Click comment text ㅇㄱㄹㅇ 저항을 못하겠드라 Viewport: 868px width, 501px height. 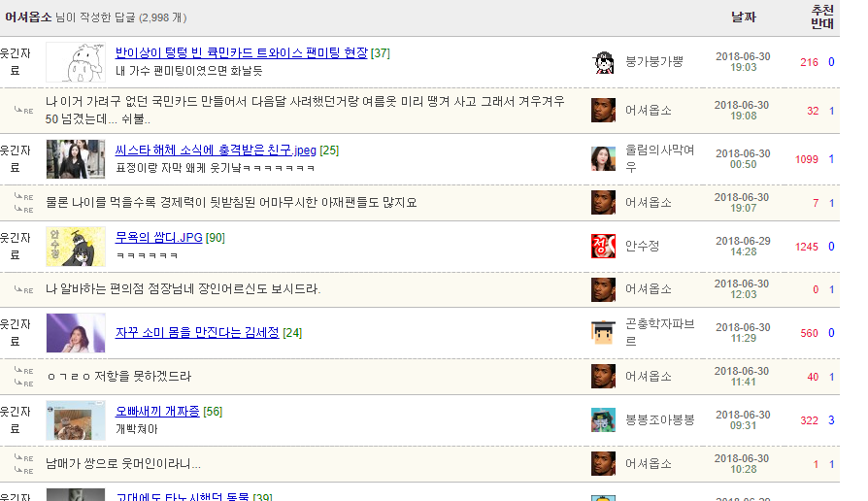(118, 377)
